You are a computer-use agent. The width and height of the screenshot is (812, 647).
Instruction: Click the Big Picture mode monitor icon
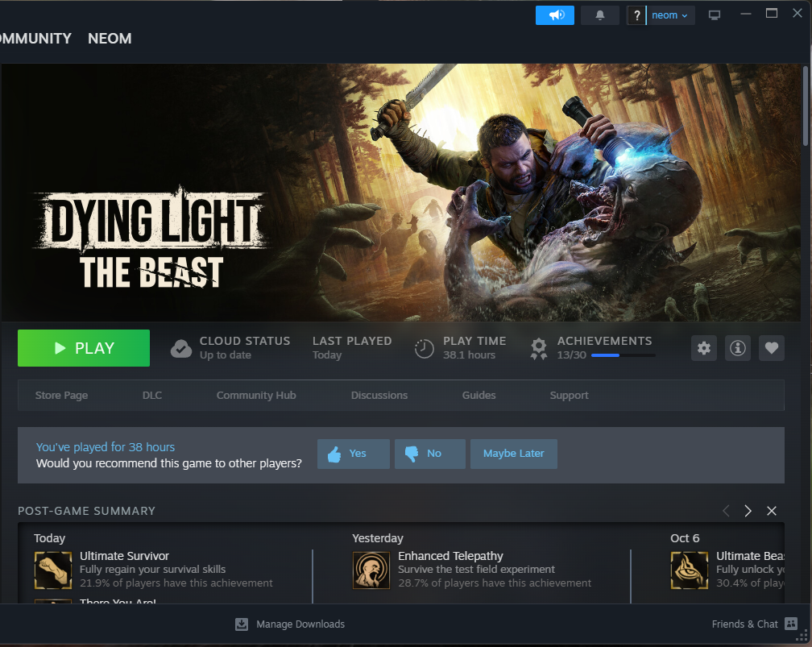click(714, 15)
